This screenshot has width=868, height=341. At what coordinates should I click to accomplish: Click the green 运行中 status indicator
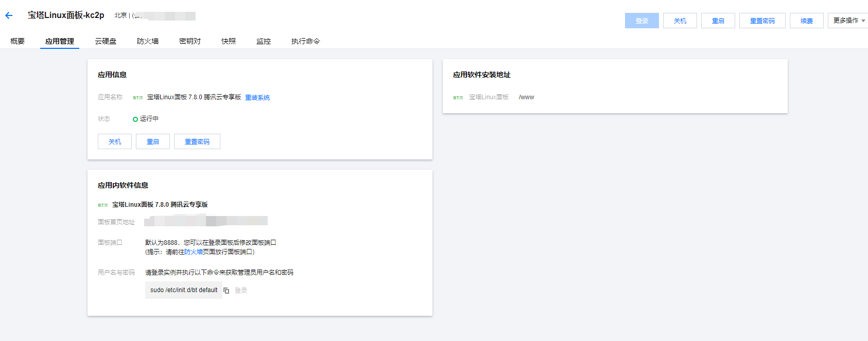tap(135, 119)
